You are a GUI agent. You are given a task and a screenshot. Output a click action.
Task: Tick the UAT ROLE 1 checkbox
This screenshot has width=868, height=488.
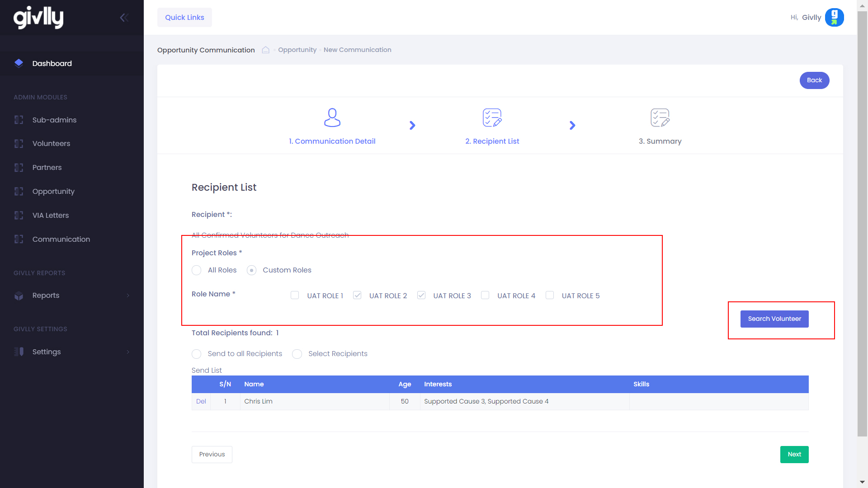coord(295,295)
